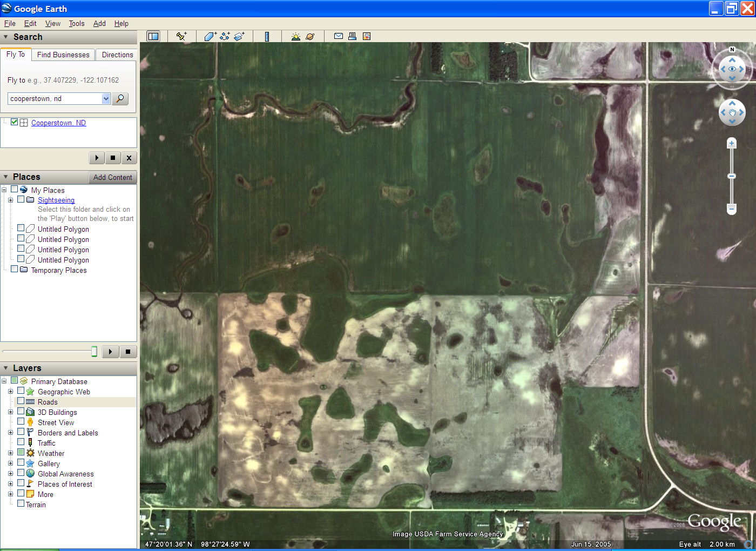View in Google Maps icon
This screenshot has width=756, height=551.
coord(367,36)
